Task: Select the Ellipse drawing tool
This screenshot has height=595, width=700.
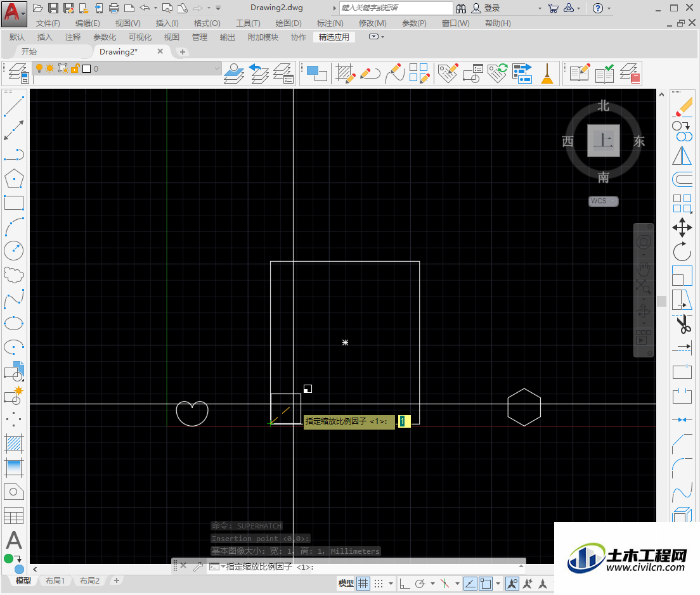Action: coord(14,323)
